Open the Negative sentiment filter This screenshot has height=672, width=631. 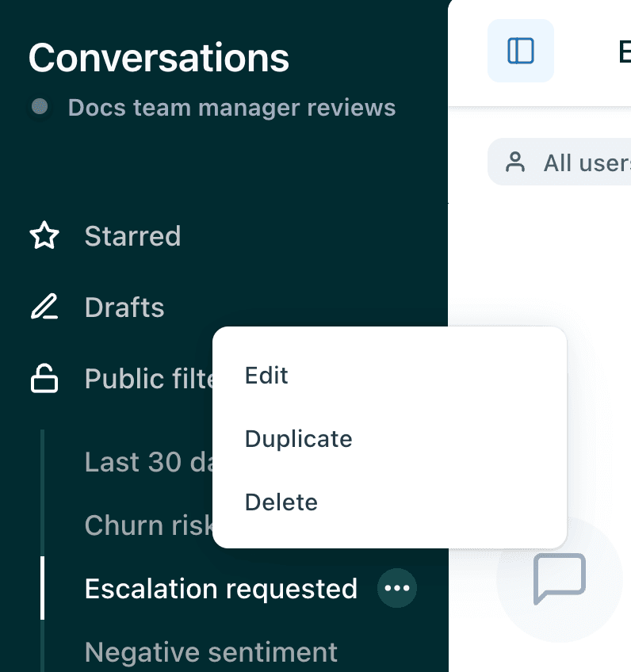tap(210, 651)
